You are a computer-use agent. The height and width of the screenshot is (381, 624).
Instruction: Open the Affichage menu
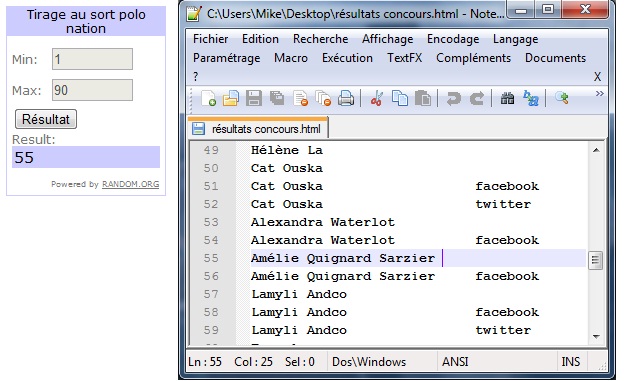pyautogui.click(x=387, y=39)
